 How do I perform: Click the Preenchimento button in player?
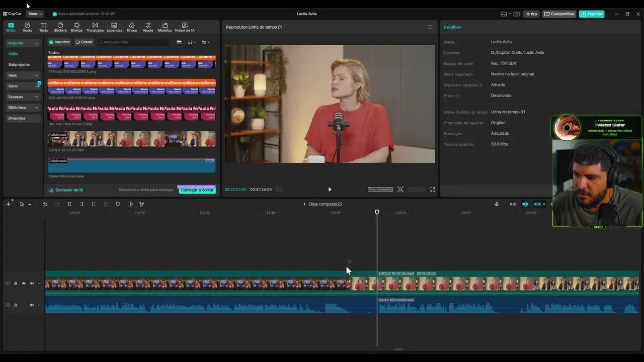380,190
